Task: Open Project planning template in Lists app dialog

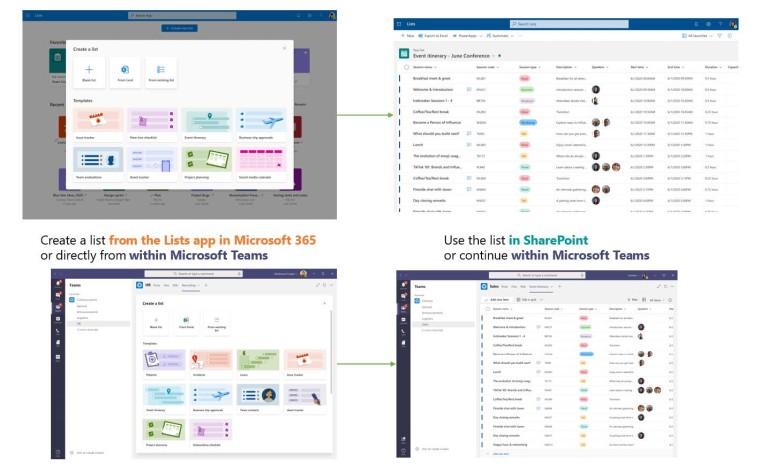Action: [207, 164]
